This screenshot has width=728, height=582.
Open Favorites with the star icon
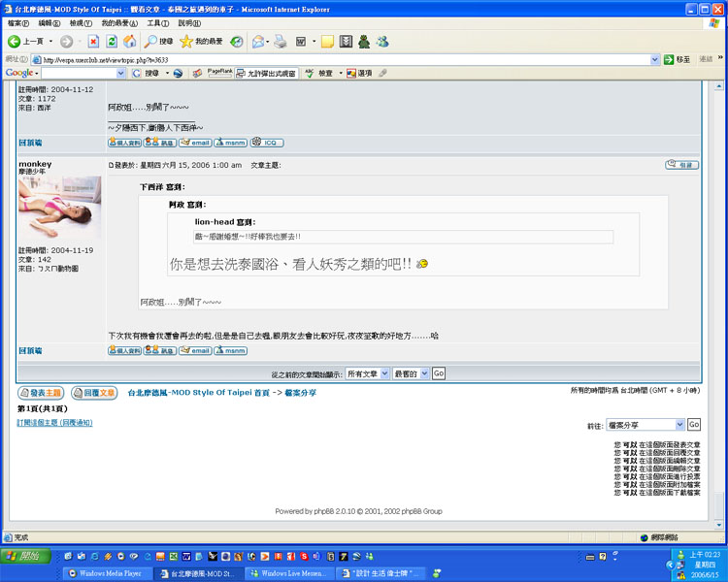(186, 42)
